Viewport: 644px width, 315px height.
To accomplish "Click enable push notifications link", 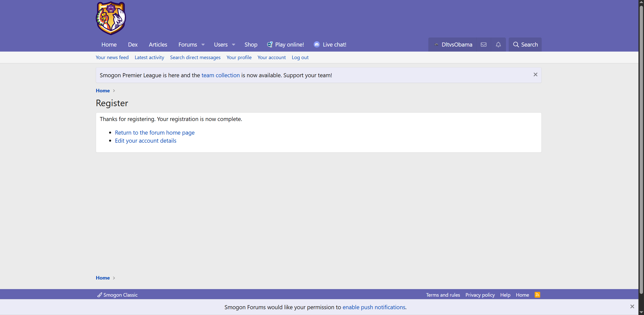I will click(374, 307).
